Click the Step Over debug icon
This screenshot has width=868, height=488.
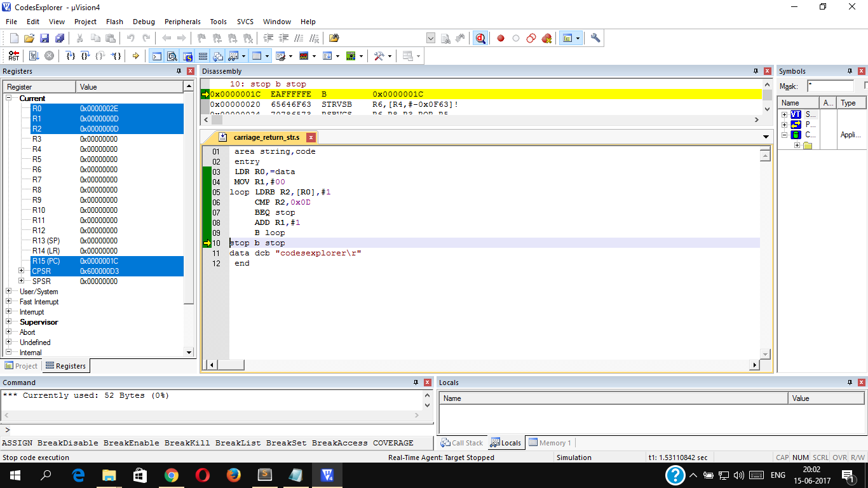(x=85, y=55)
